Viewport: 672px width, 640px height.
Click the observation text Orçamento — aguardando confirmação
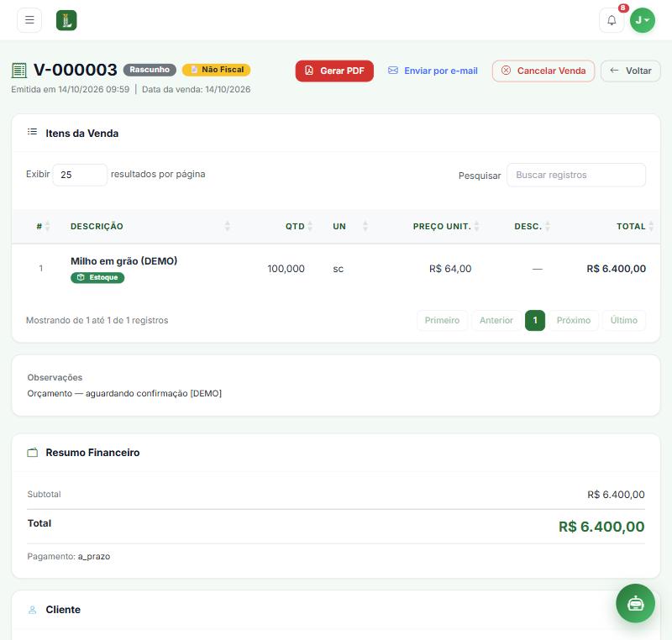point(124,393)
